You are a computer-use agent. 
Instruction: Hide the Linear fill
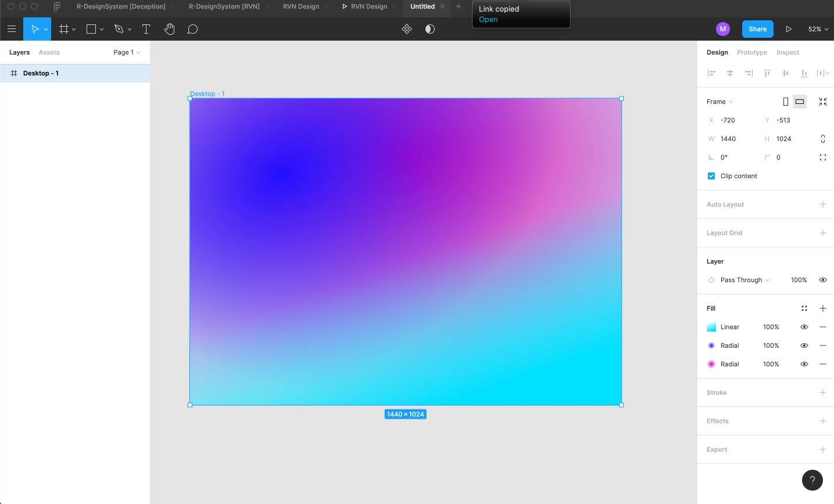(x=804, y=327)
